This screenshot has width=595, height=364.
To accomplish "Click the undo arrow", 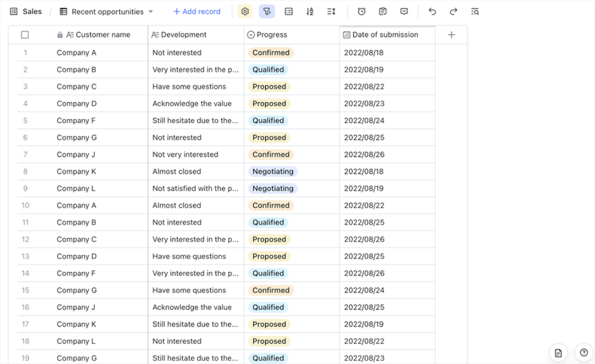I will pyautogui.click(x=432, y=12).
